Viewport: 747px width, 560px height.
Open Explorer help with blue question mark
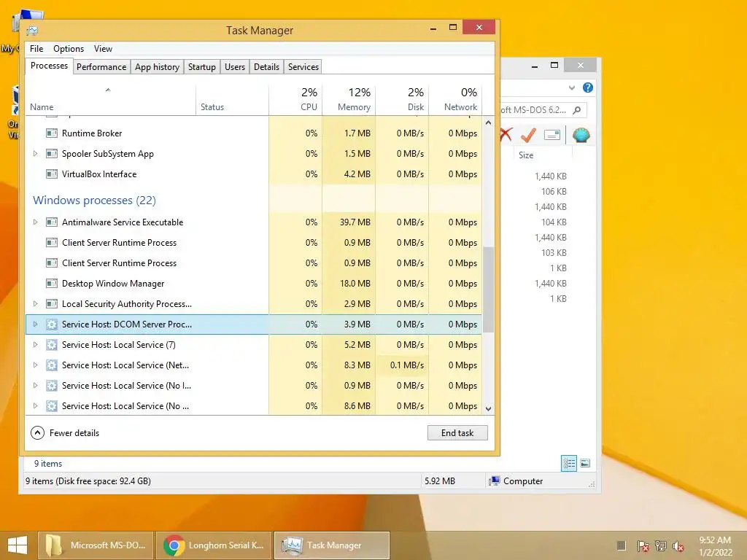pyautogui.click(x=588, y=87)
